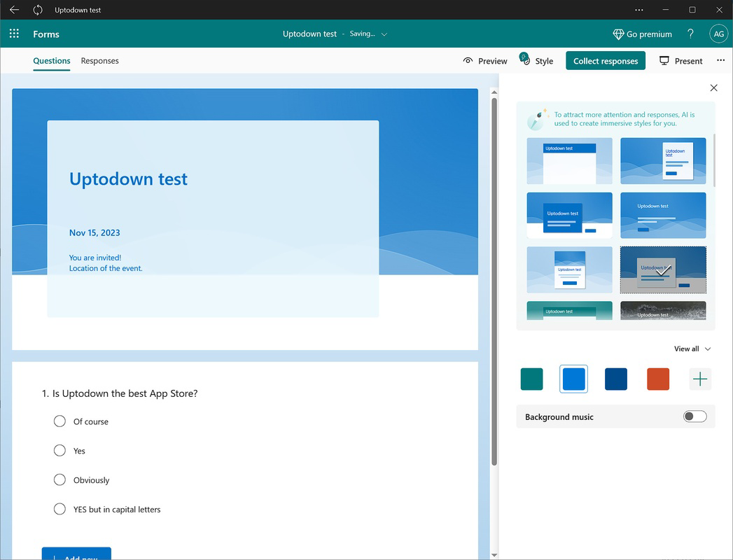Close the Style panel
Viewport: 733px width, 560px height.
point(713,88)
